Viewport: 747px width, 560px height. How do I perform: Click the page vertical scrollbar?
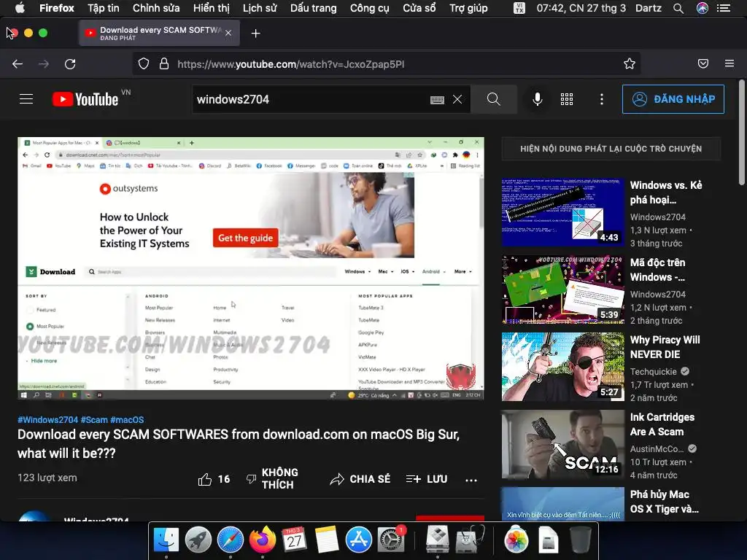(x=741, y=133)
